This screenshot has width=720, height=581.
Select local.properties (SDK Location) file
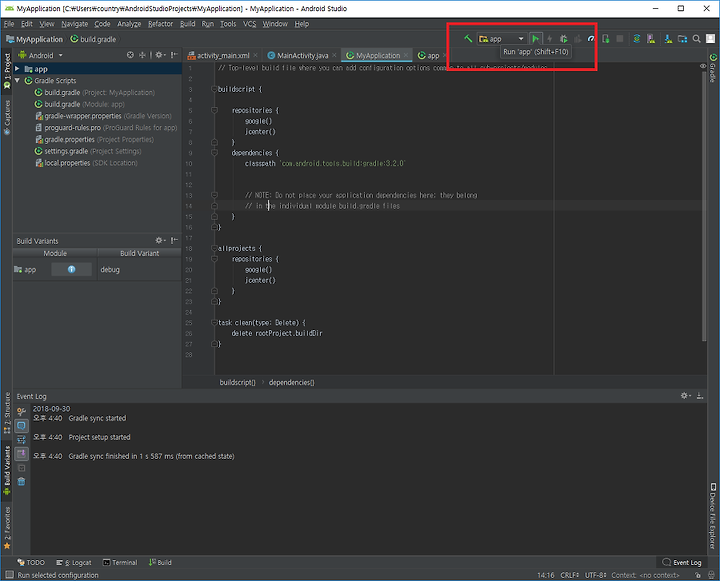[x=86, y=163]
